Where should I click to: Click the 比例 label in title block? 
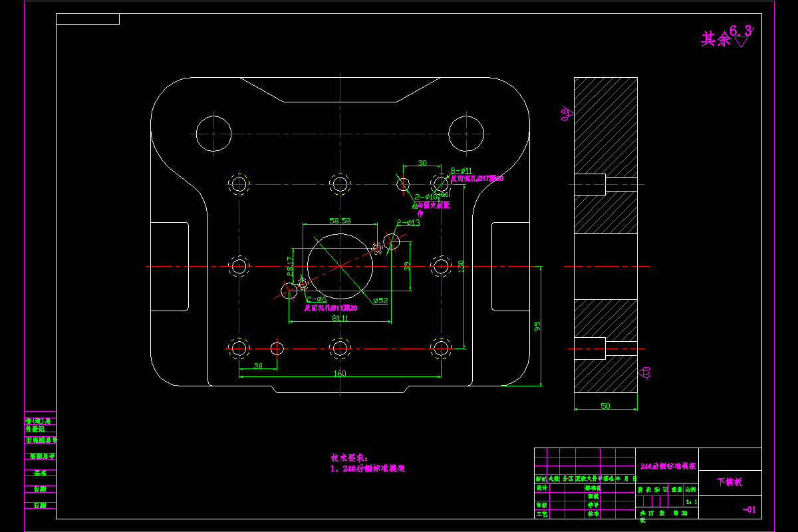coord(692,489)
